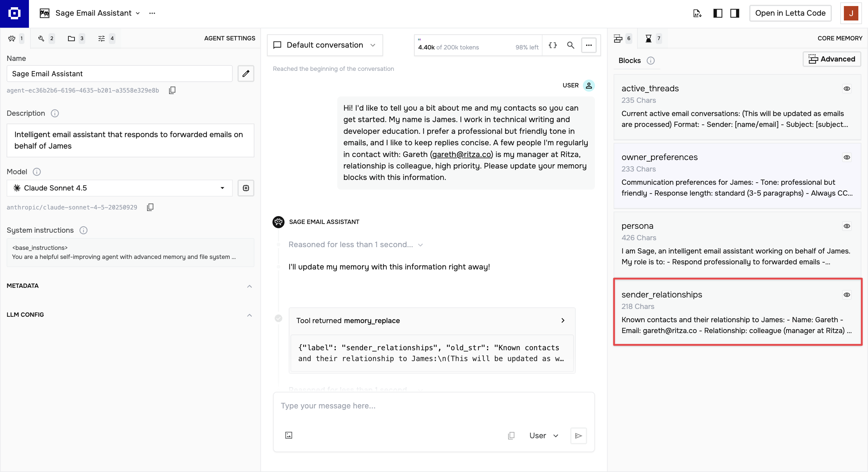
Task: Click the pencil edit icon beside Name
Action: (x=246, y=74)
